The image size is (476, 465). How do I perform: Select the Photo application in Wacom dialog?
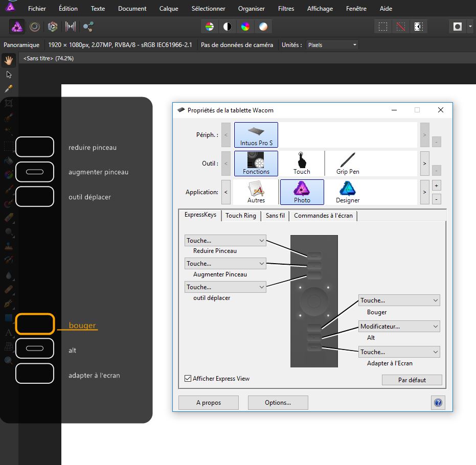tap(302, 192)
